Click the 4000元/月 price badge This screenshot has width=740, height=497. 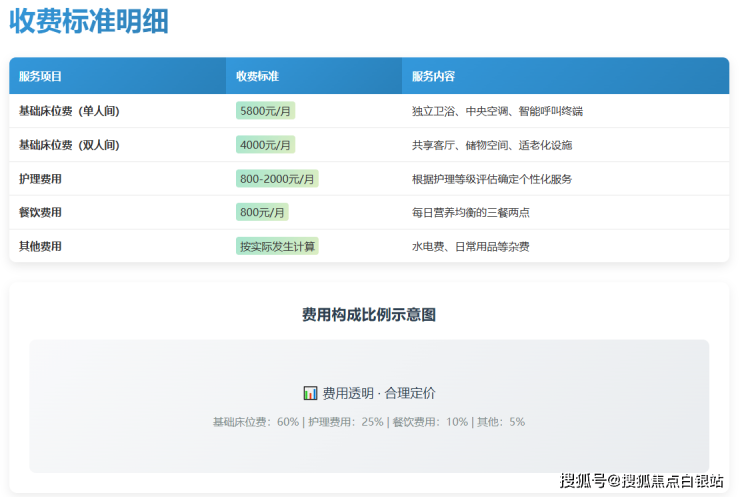(x=265, y=145)
